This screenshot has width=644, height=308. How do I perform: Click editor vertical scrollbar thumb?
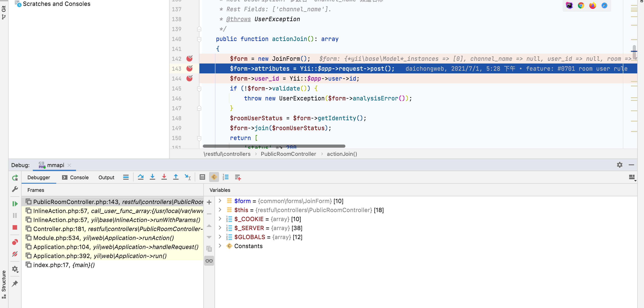click(634, 52)
